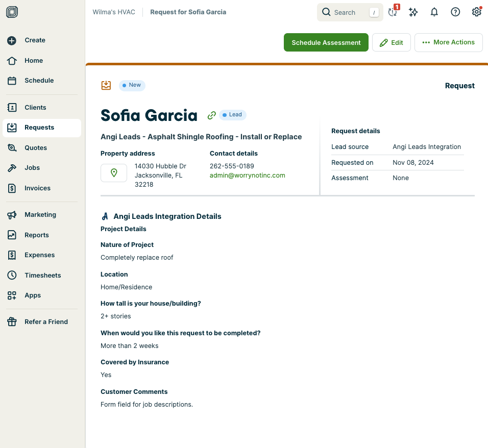The width and height of the screenshot is (488, 448).
Task: Open the Create menu in sidebar
Action: (35, 40)
